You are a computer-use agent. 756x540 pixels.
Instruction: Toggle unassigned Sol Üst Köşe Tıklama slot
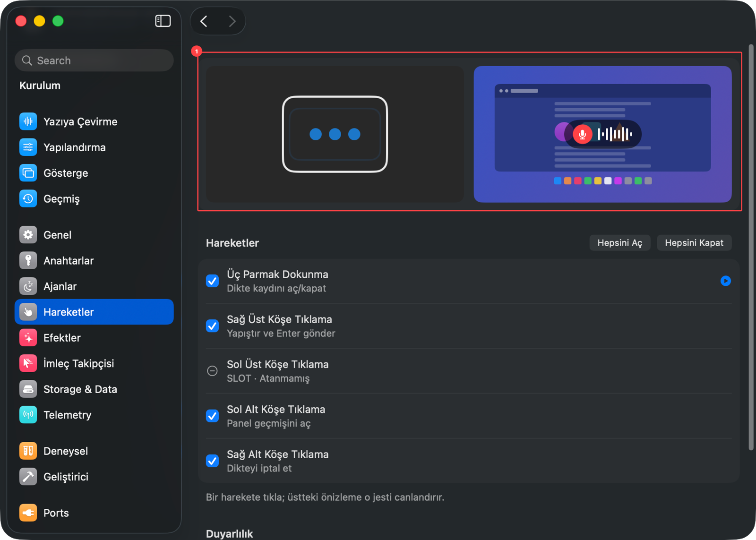coord(213,371)
